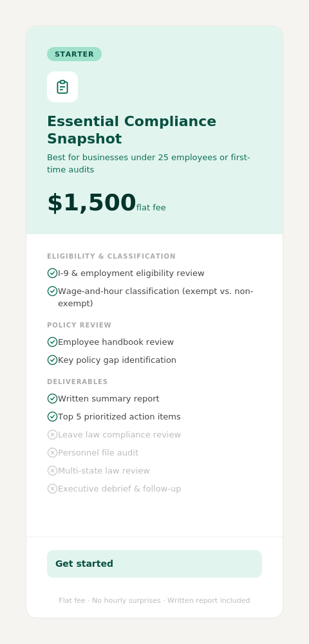
Task: Click check icon beside I-9 eligibility review
Action: [x=52, y=273]
